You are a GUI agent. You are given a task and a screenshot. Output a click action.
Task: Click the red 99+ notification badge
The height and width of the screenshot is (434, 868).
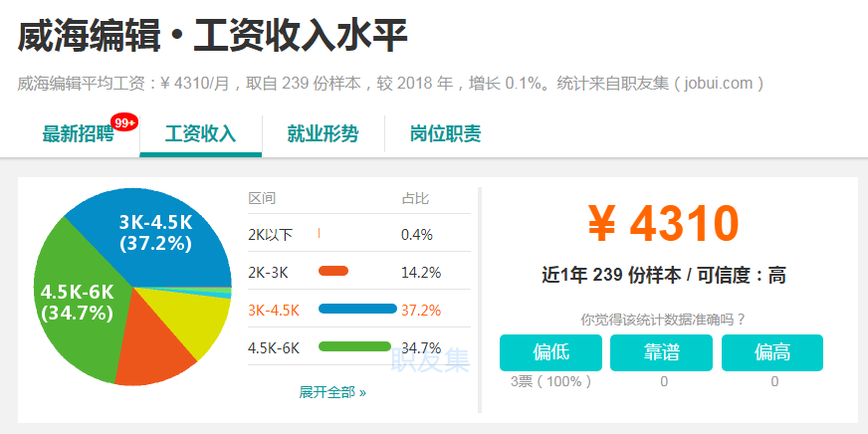tap(124, 122)
